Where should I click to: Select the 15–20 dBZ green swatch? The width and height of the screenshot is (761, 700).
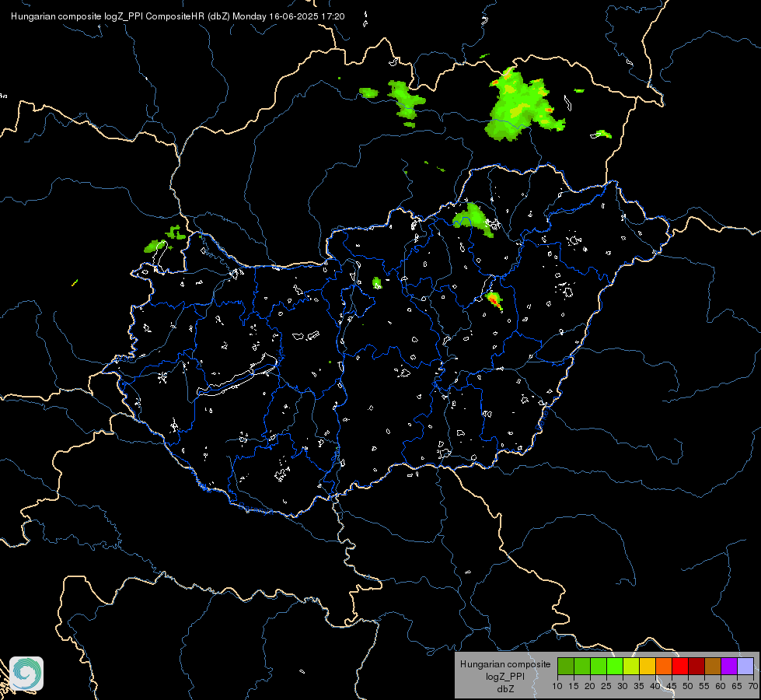click(582, 666)
